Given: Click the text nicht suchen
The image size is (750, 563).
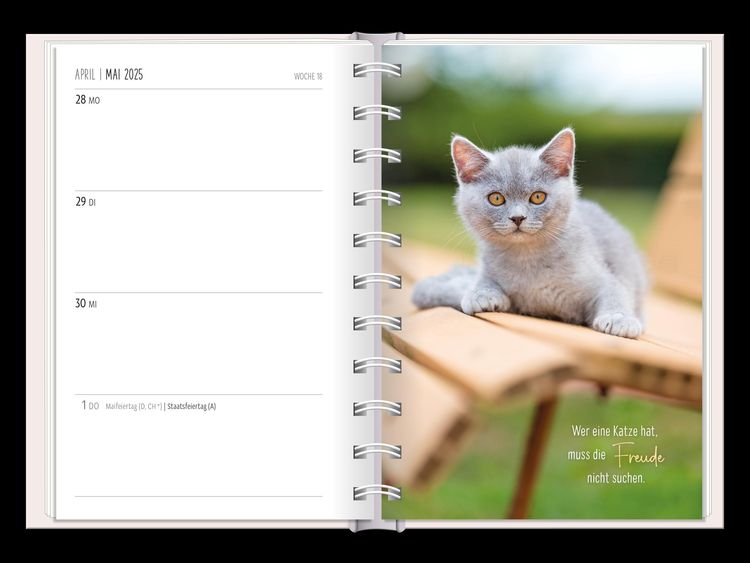Looking at the screenshot, I should pyautogui.click(x=616, y=478).
